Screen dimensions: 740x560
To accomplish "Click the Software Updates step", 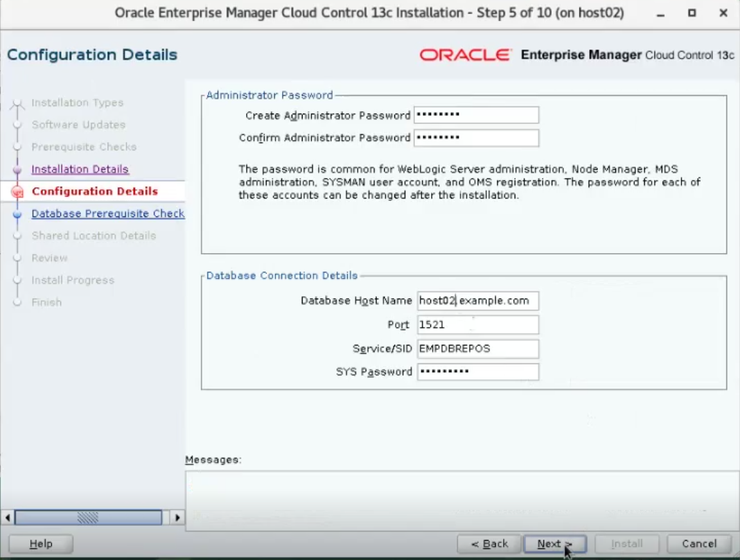I will click(x=78, y=125).
